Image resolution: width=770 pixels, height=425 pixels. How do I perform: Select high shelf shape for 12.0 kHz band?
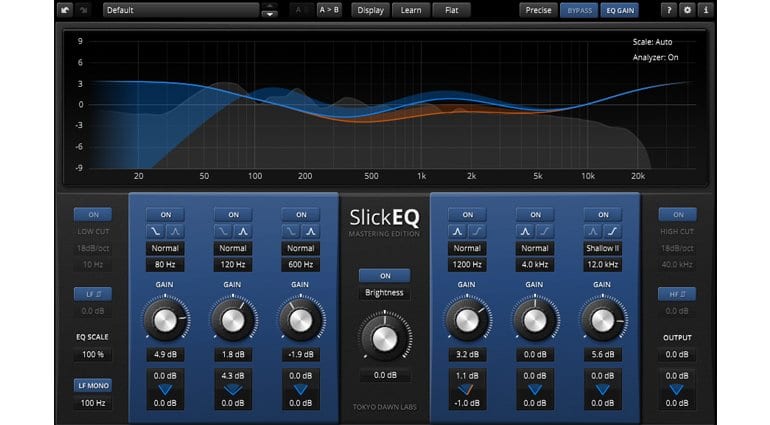612,231
